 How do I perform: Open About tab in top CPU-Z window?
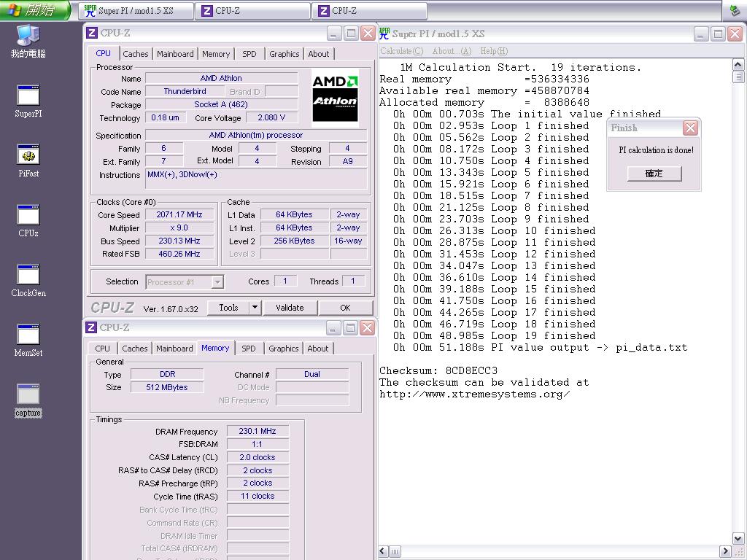tap(318, 54)
